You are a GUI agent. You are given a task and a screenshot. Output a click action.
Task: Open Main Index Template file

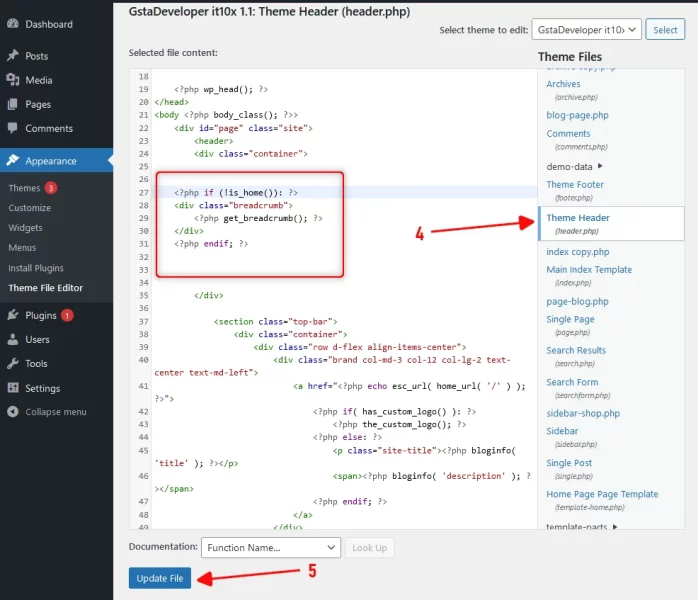589,269
